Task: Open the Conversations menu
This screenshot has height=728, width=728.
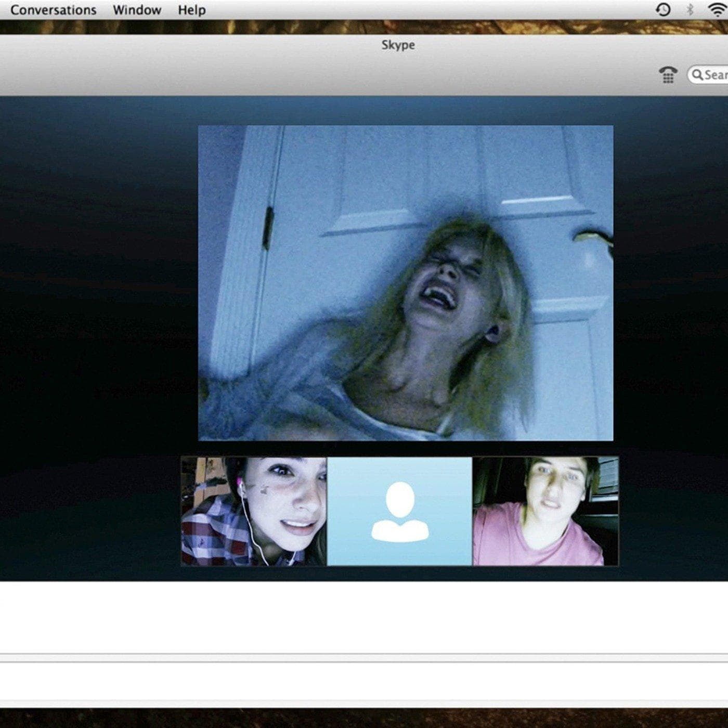Action: point(53,10)
